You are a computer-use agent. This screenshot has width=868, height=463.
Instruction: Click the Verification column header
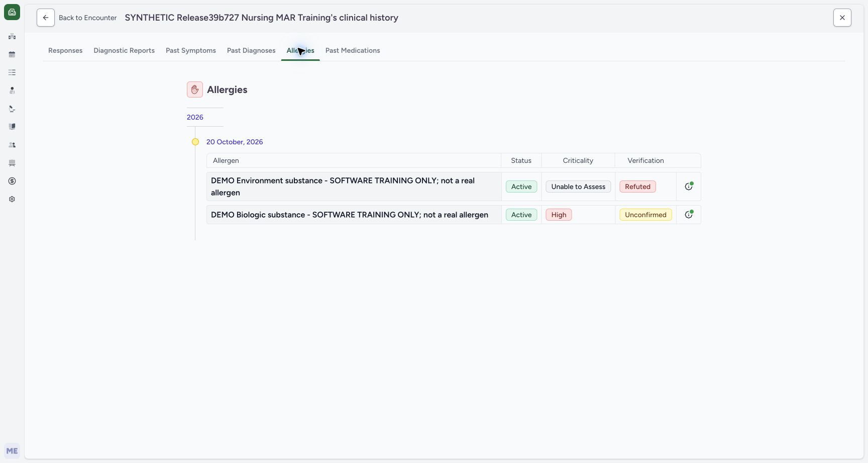point(645,160)
